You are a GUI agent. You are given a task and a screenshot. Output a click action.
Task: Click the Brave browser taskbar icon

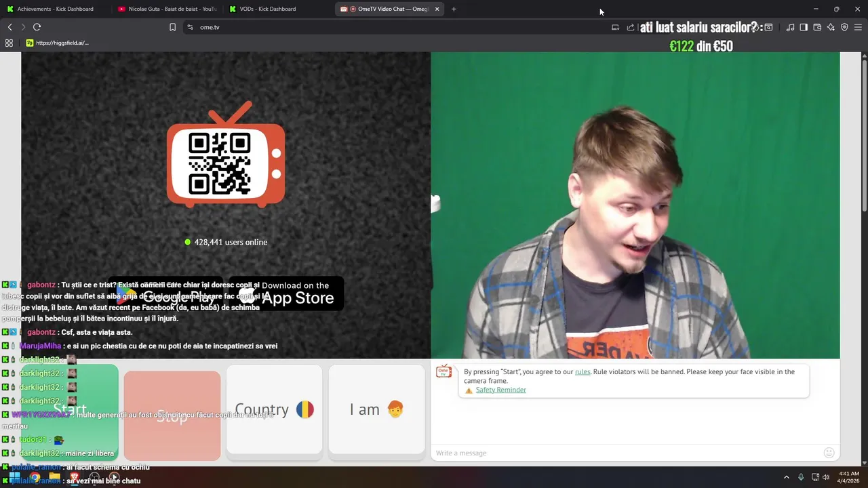pos(74,478)
